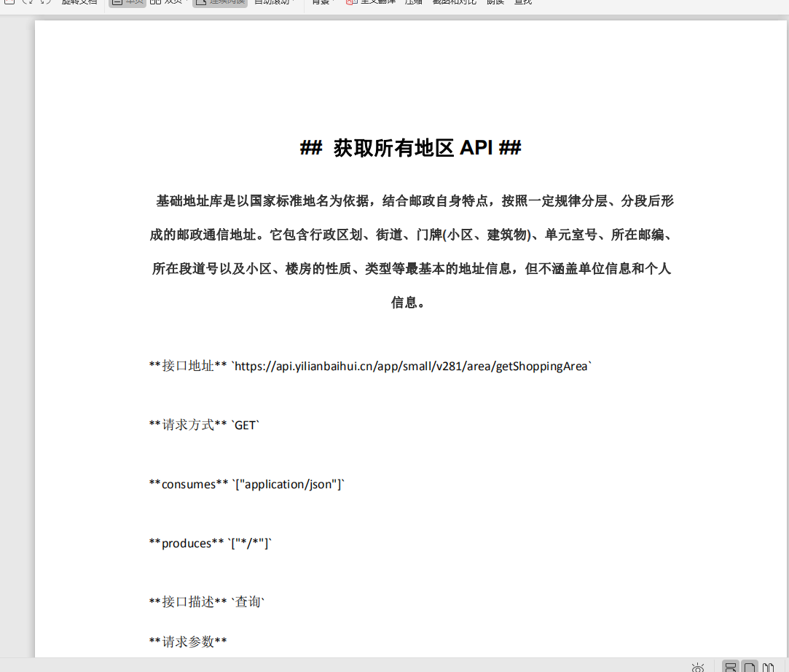
Task: Click the paragraph line starting '基础地址库是以国家标准'
Action: (415, 201)
